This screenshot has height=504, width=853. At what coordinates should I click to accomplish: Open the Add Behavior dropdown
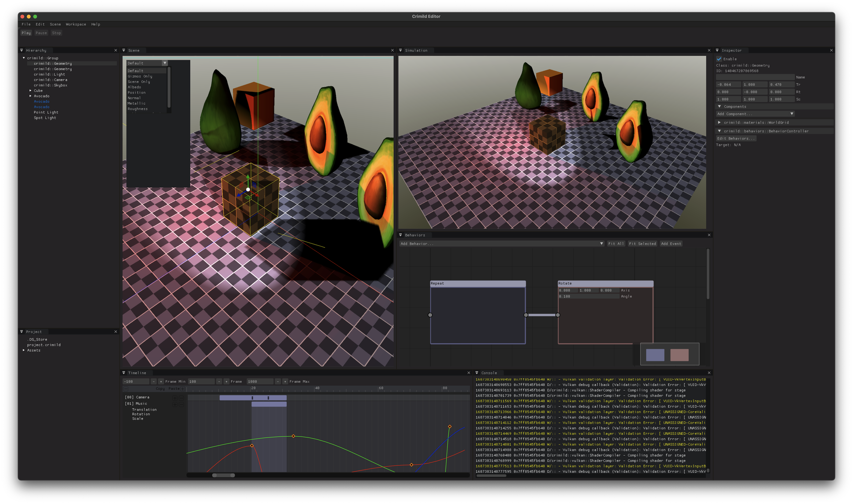[x=502, y=244]
